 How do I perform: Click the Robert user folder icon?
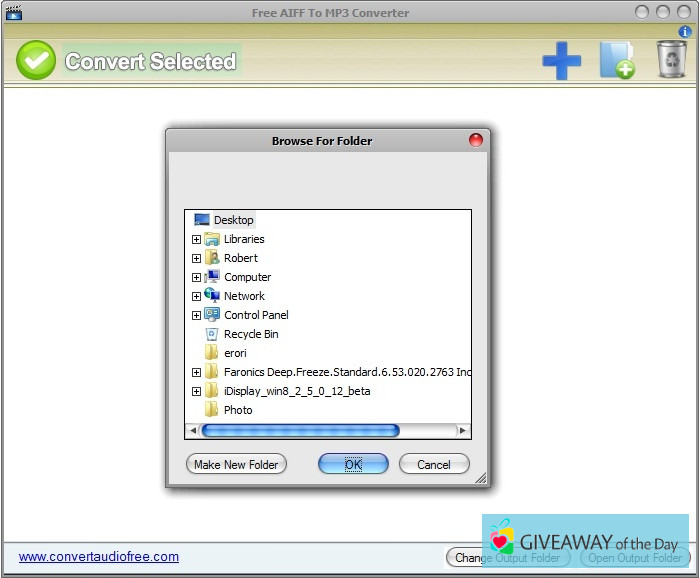(212, 258)
